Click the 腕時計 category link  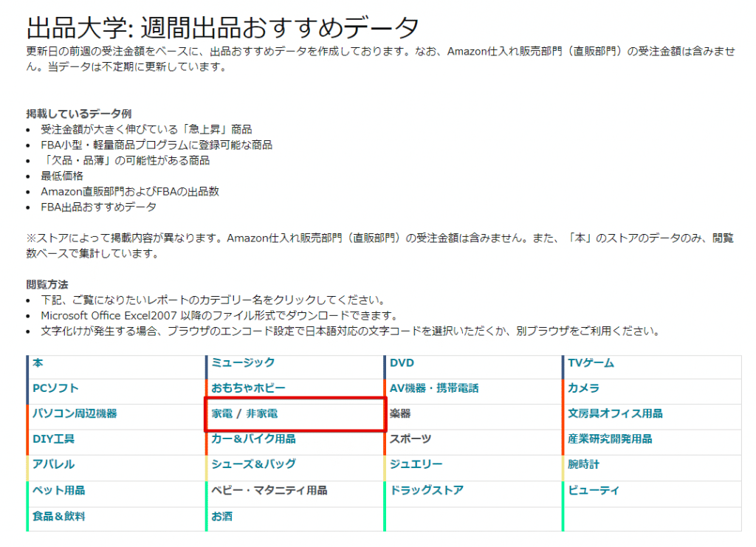(583, 464)
